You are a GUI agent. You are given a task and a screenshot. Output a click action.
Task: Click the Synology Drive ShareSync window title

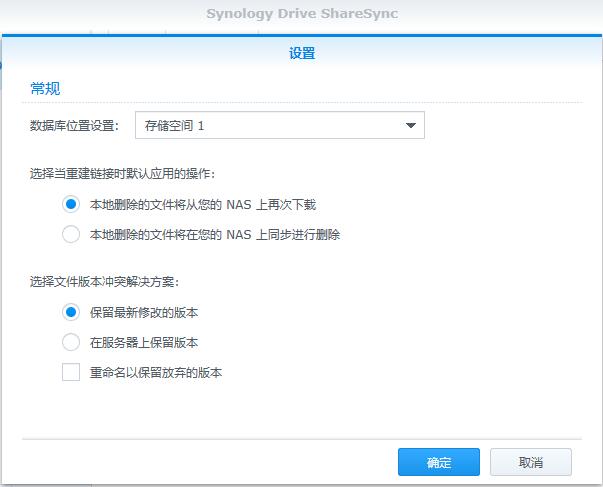(301, 14)
